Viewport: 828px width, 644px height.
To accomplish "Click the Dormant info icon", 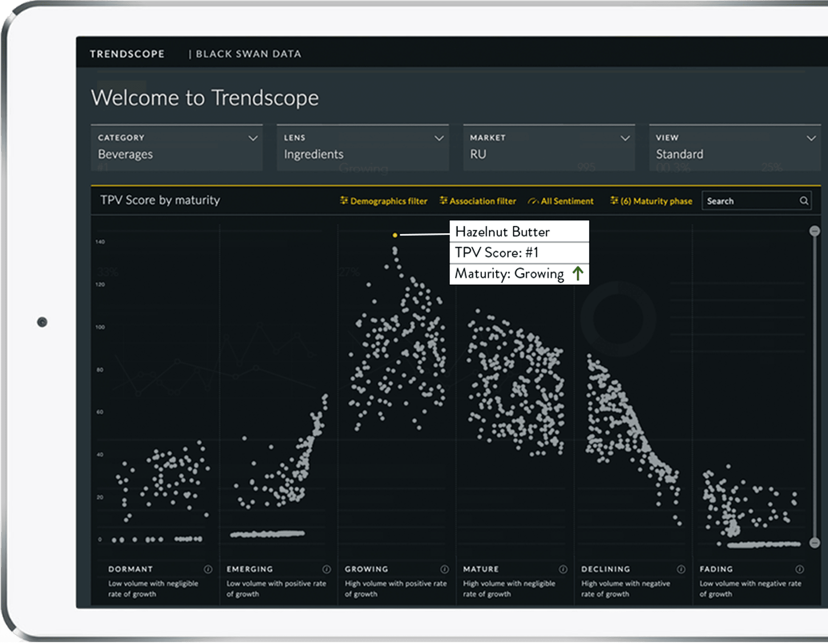I will point(208,569).
